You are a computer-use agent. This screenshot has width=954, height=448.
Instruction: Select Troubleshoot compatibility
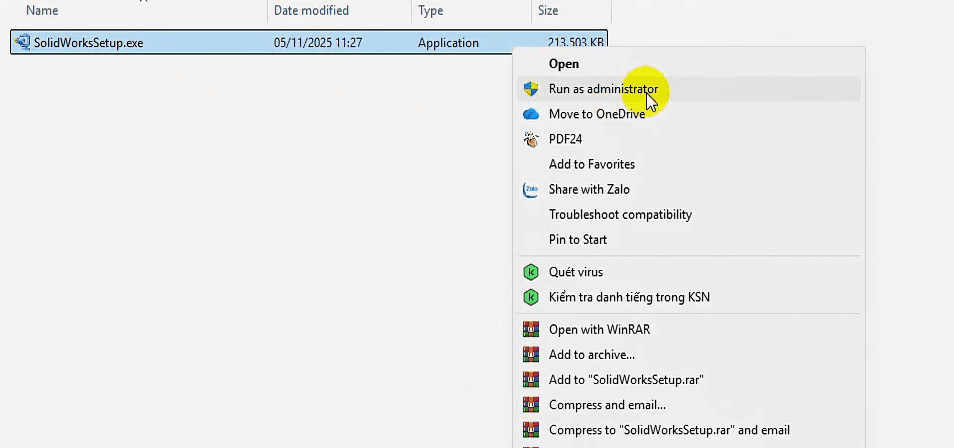tap(688, 214)
